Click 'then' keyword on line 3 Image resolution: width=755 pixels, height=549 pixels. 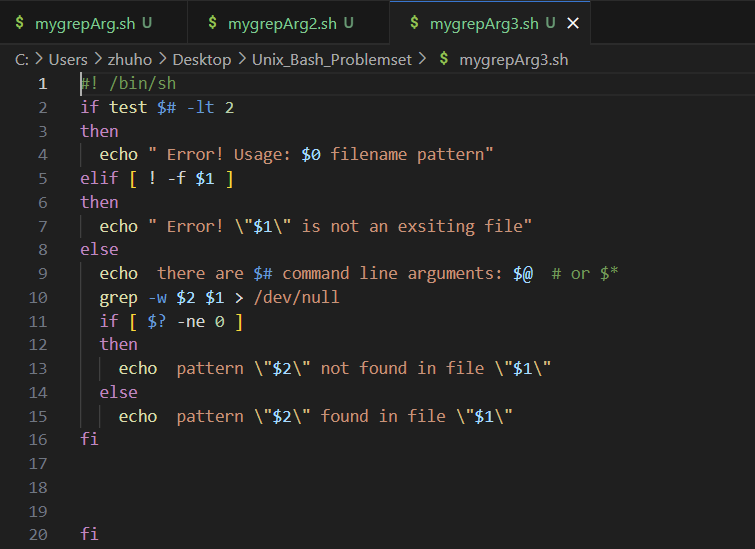[99, 131]
